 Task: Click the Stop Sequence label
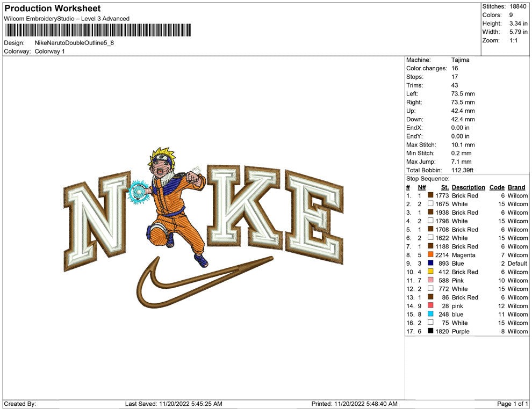[x=428, y=179]
